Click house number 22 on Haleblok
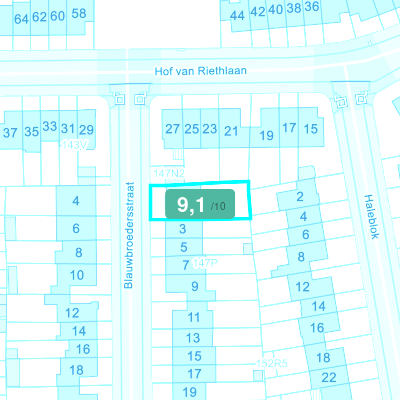Image resolution: width=400 pixels, height=400 pixels. point(329,377)
